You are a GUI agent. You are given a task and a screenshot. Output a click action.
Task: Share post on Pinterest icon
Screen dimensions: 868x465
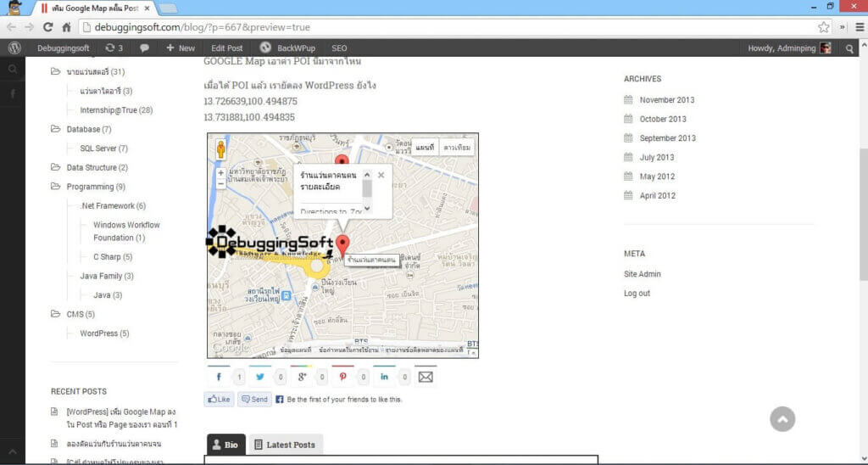(342, 377)
